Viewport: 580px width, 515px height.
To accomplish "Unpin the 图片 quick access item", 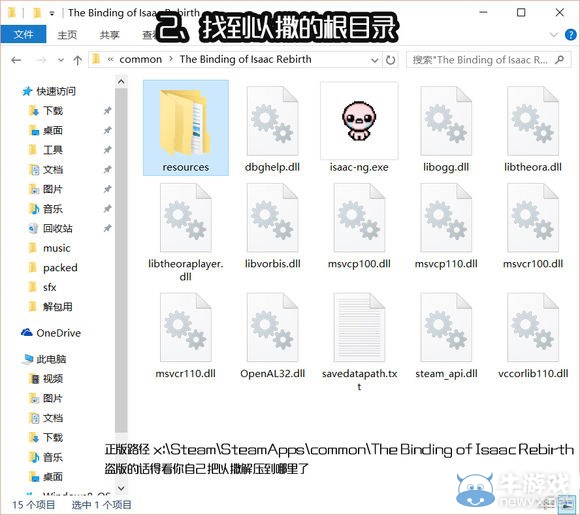I will pyautogui.click(x=107, y=189).
